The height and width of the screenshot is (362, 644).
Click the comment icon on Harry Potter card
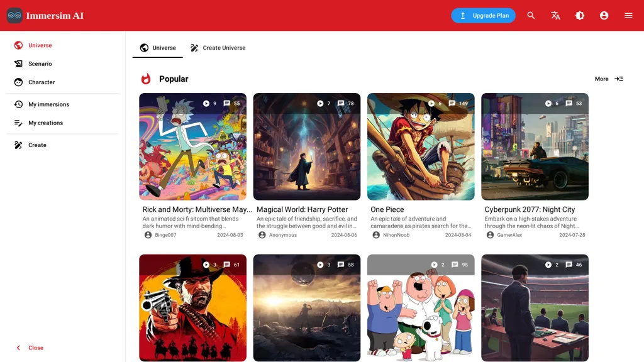point(341,104)
